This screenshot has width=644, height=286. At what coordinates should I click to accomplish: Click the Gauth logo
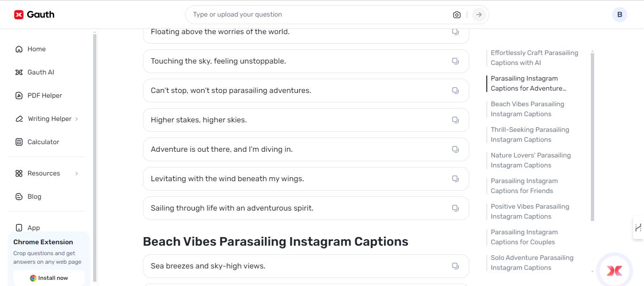34,14
